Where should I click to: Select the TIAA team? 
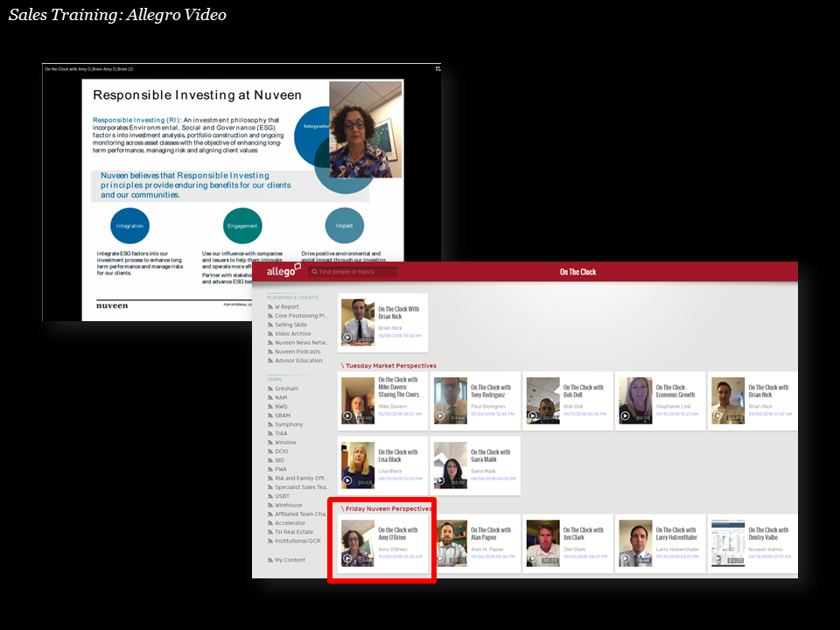(281, 433)
